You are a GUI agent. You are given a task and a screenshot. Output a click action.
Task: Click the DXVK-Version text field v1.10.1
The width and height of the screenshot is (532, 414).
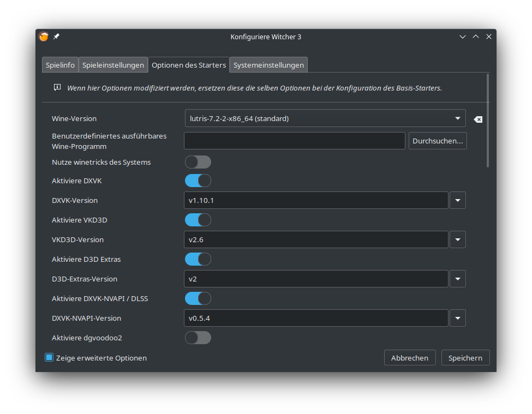(x=316, y=200)
